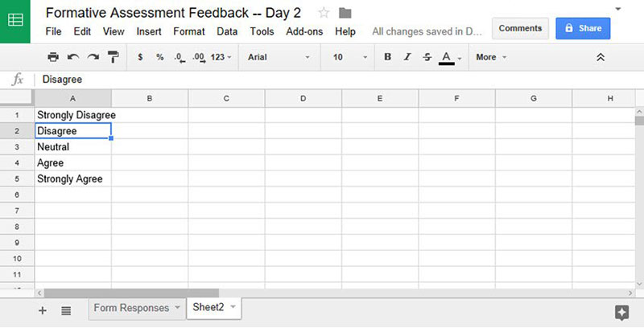Undo the last action with undo arrow
Viewport: 644px width, 328px height.
(x=73, y=57)
